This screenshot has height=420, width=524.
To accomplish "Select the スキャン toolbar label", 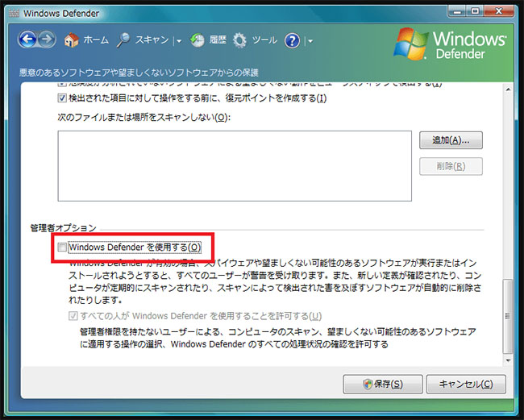I will click(152, 40).
